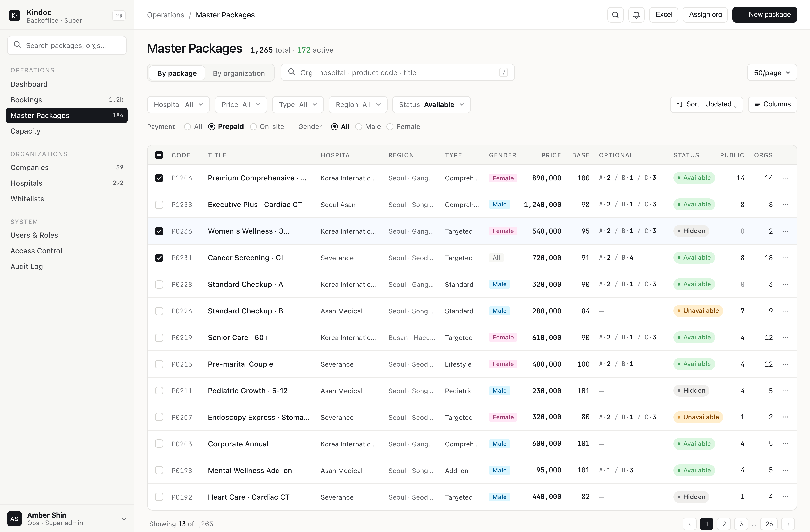Click the search magnifier icon in top bar
810x532 pixels.
click(x=615, y=15)
